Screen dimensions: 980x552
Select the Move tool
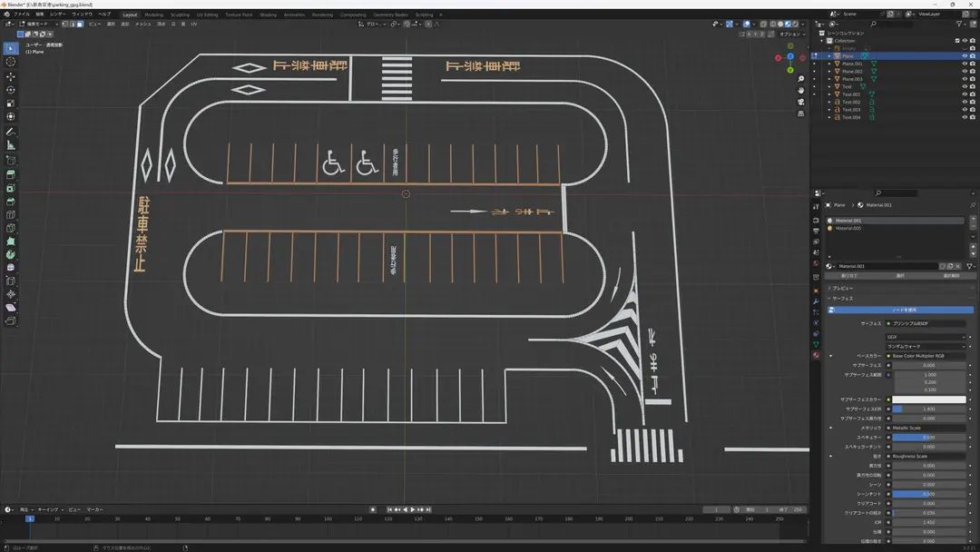(11, 76)
